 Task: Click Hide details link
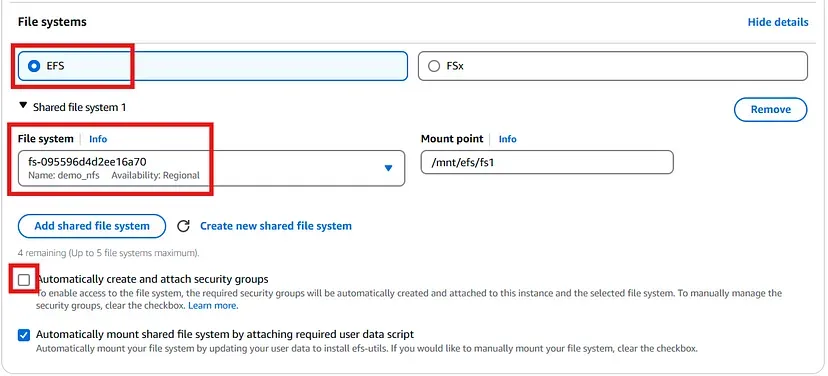click(778, 22)
